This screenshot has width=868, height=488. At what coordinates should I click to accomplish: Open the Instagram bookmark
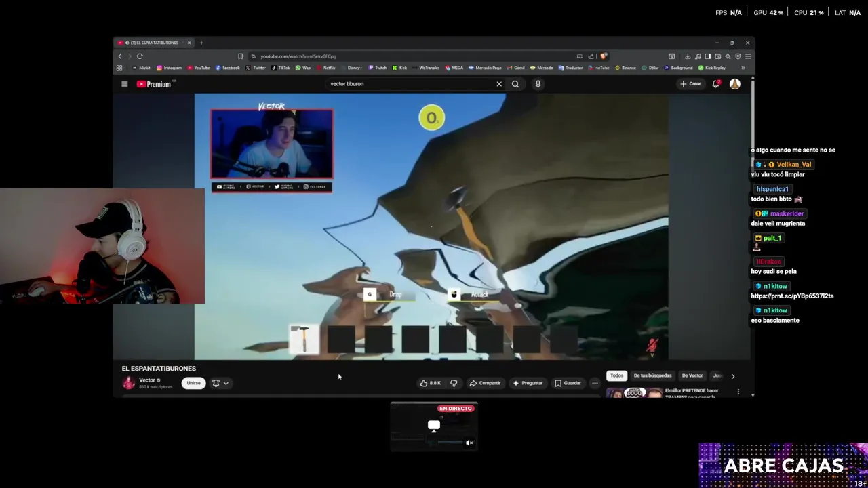tap(169, 68)
